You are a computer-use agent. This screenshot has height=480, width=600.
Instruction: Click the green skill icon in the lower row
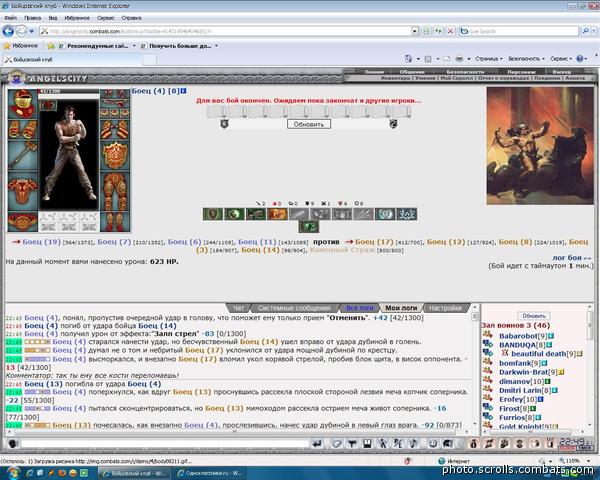click(309, 227)
